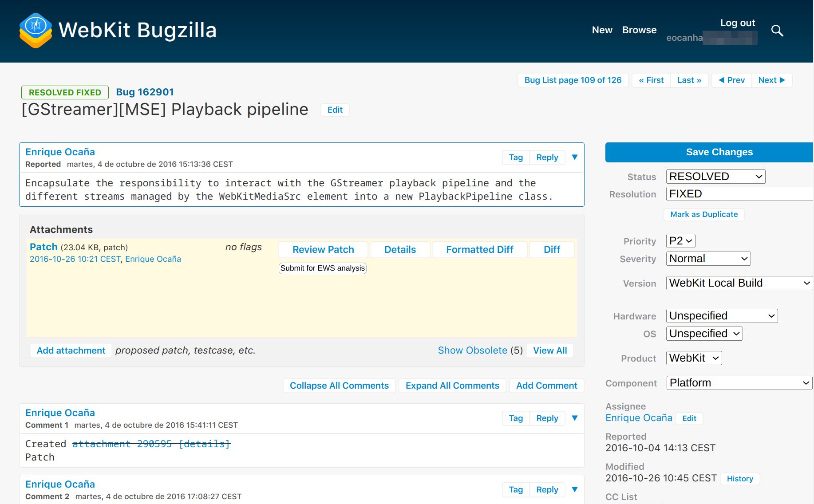
Task: Tag Comment 1
Action: (x=516, y=418)
